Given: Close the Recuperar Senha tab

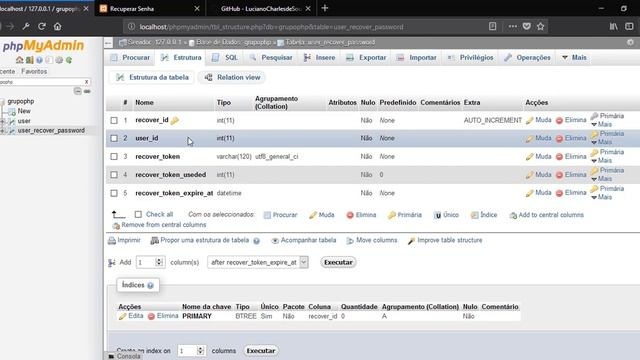Looking at the screenshot, I should [x=197, y=8].
